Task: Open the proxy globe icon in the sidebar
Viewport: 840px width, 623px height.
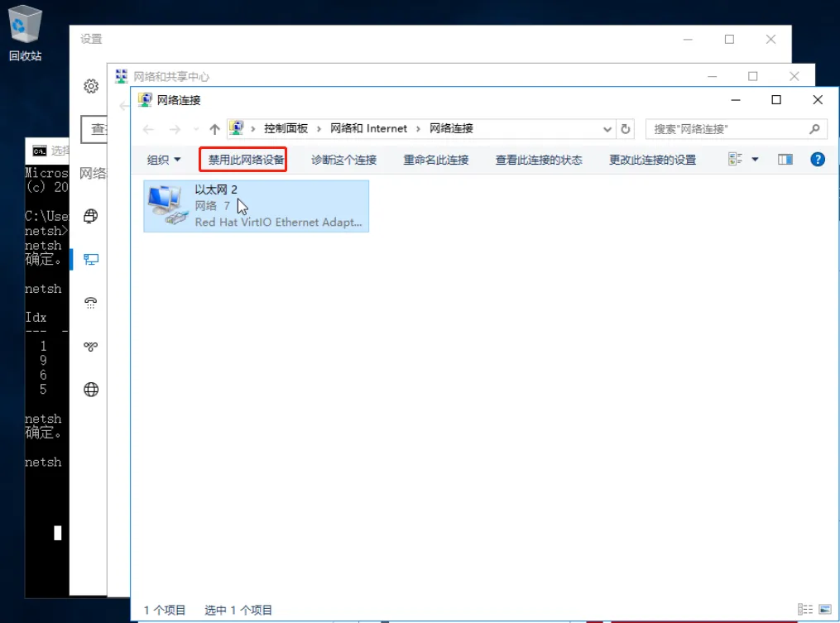Action: pos(90,389)
